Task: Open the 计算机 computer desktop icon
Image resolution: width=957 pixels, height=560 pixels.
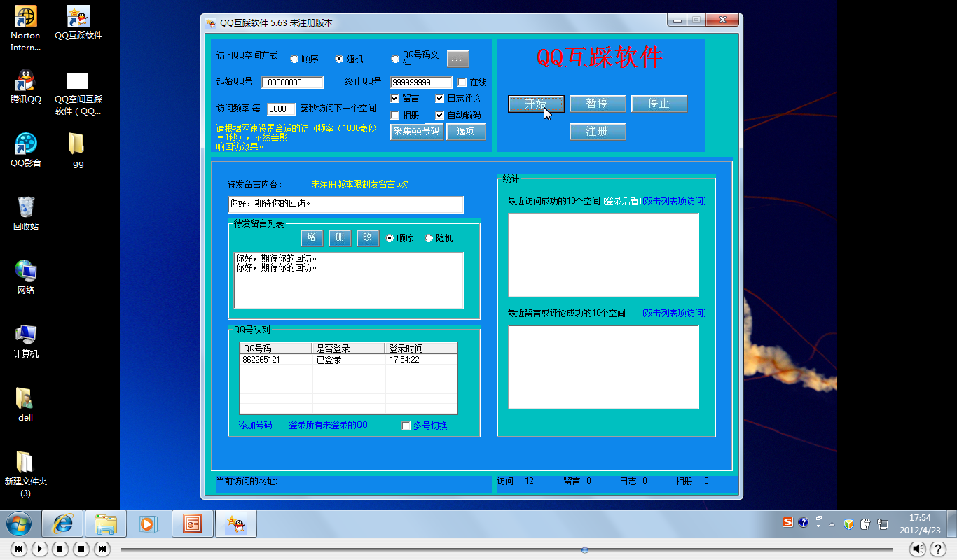Action: pyautogui.click(x=26, y=342)
